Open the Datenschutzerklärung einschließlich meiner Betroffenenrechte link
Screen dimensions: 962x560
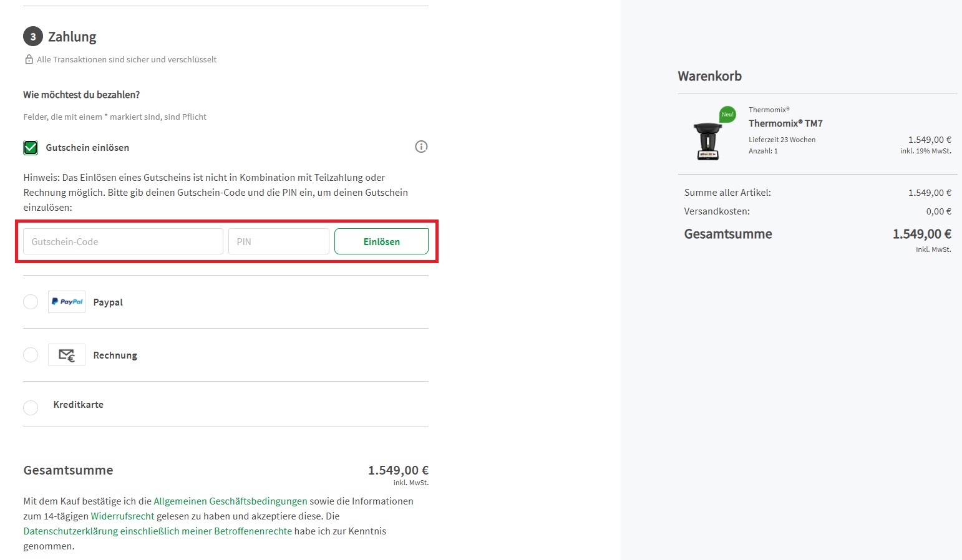click(158, 531)
